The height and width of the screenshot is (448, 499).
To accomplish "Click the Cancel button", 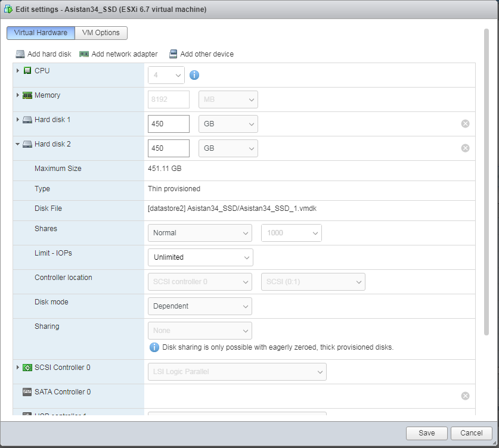I will pyautogui.click(x=471, y=433).
